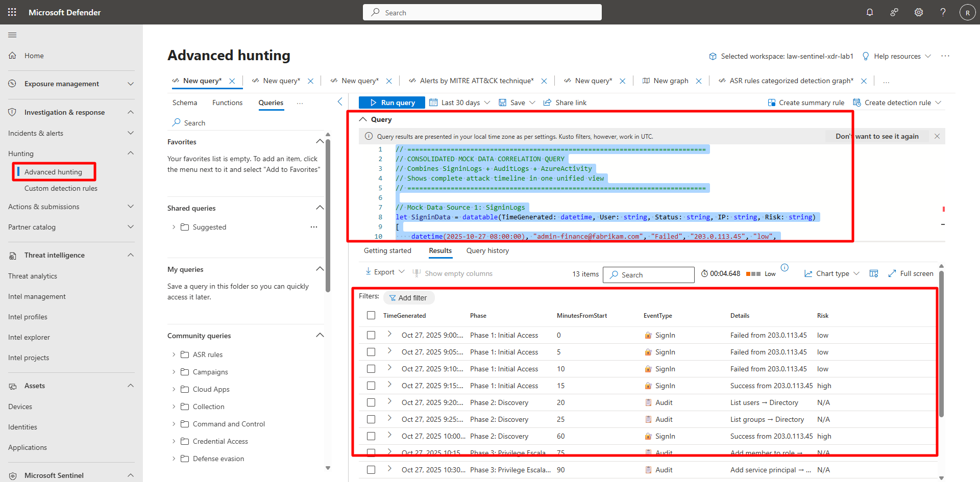
Task: Open Custom detection rules
Action: coord(61,188)
